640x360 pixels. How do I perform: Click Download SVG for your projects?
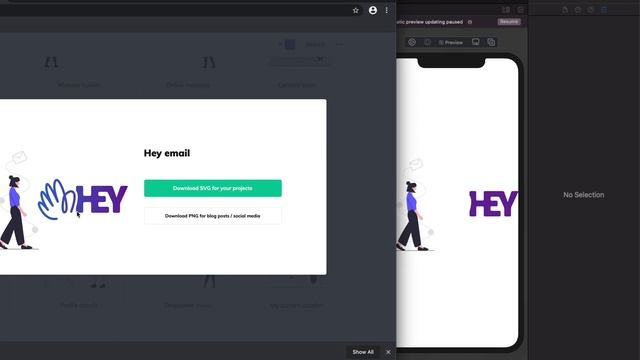click(x=213, y=188)
